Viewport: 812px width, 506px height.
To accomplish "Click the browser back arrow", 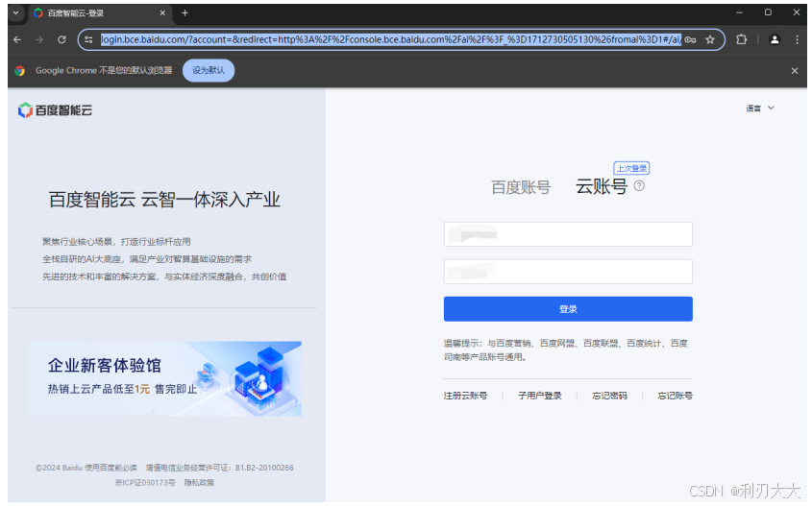I will point(17,39).
